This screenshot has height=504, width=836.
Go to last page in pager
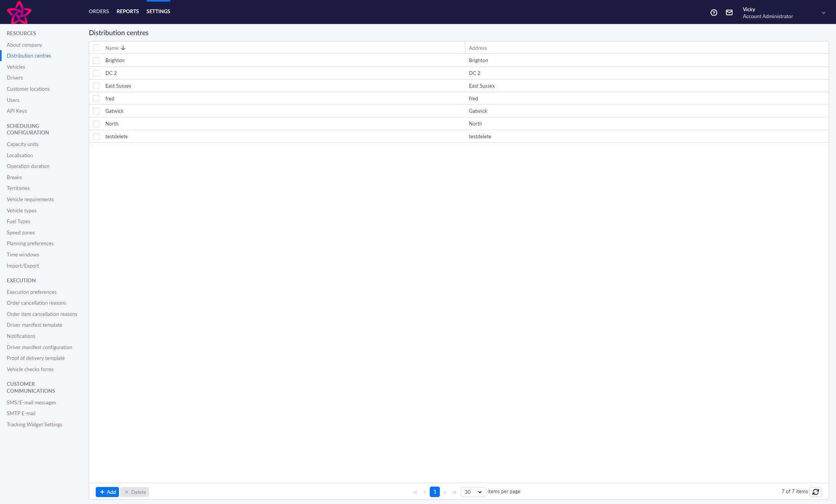click(x=454, y=492)
